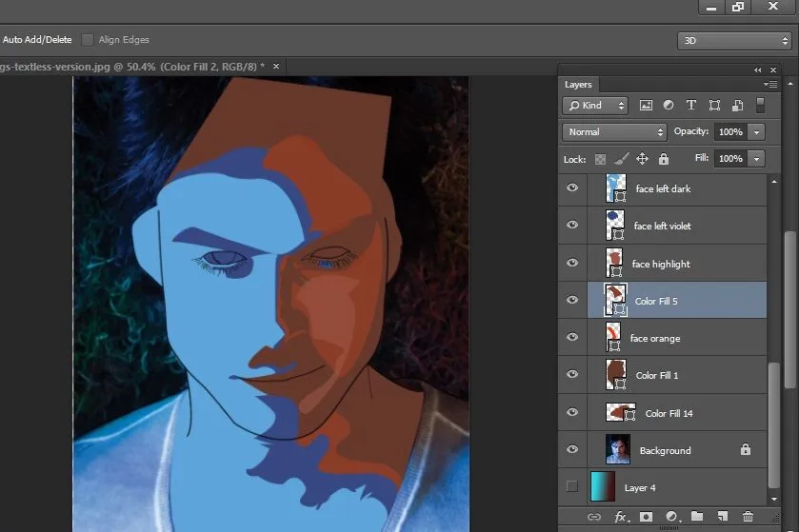Create a new layer group folder
The width and height of the screenshot is (799, 532).
(x=697, y=517)
